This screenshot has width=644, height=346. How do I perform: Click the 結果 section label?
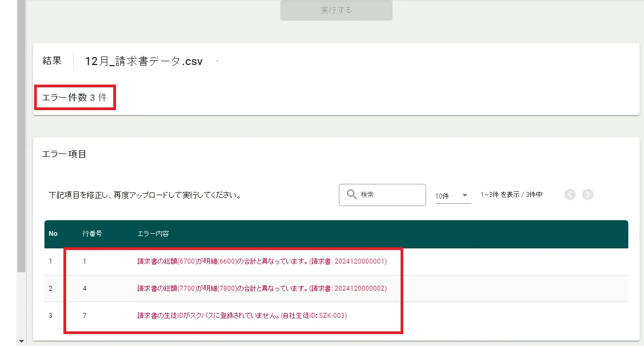(x=52, y=61)
